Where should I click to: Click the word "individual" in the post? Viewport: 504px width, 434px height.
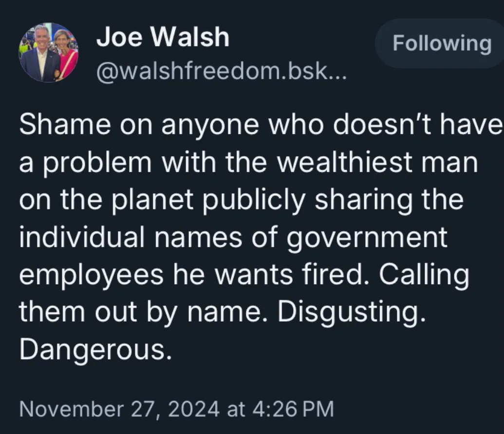click(x=82, y=237)
